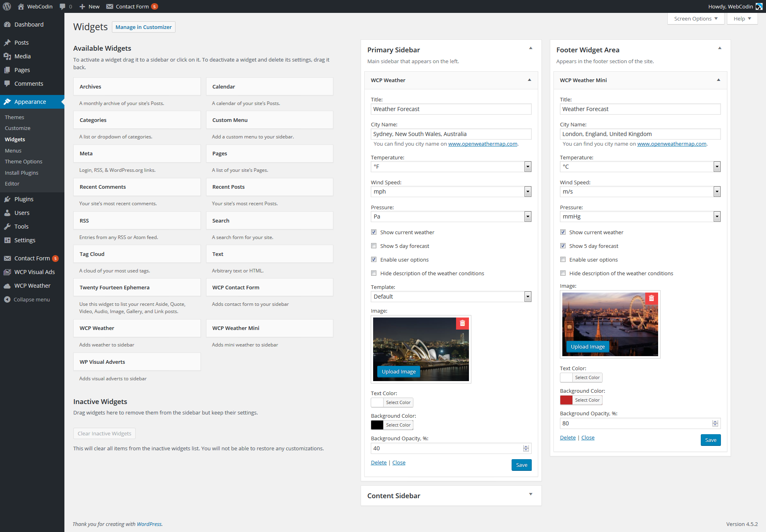This screenshot has height=532, width=766.
Task: Uncheck Enable user options in WCP Weather
Action: tap(374, 260)
